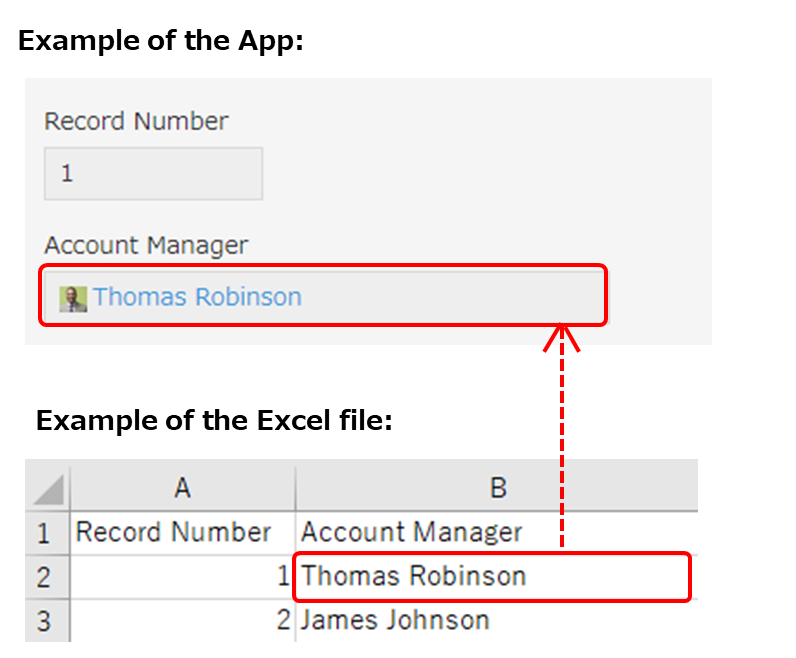Screen dimensions: 796x658
Task: Click the Account Manager label in app
Action: point(146,245)
